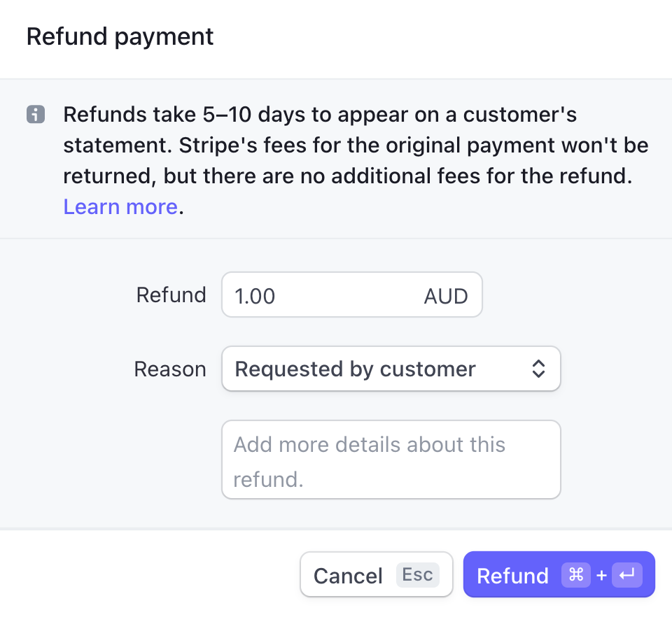Click the up-down chevron in Reason selector
Screen dimensions: 672x617
538,369
